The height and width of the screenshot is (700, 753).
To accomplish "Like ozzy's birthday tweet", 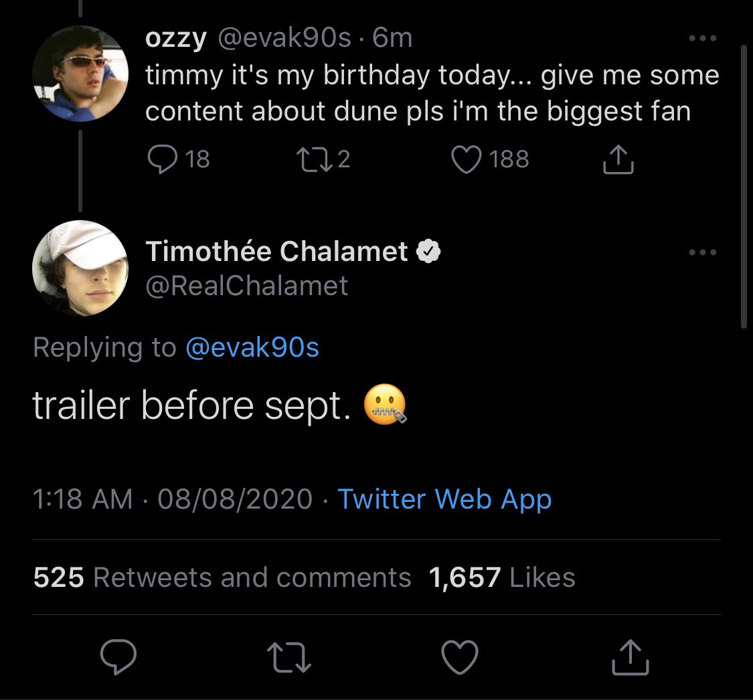I will point(468,159).
